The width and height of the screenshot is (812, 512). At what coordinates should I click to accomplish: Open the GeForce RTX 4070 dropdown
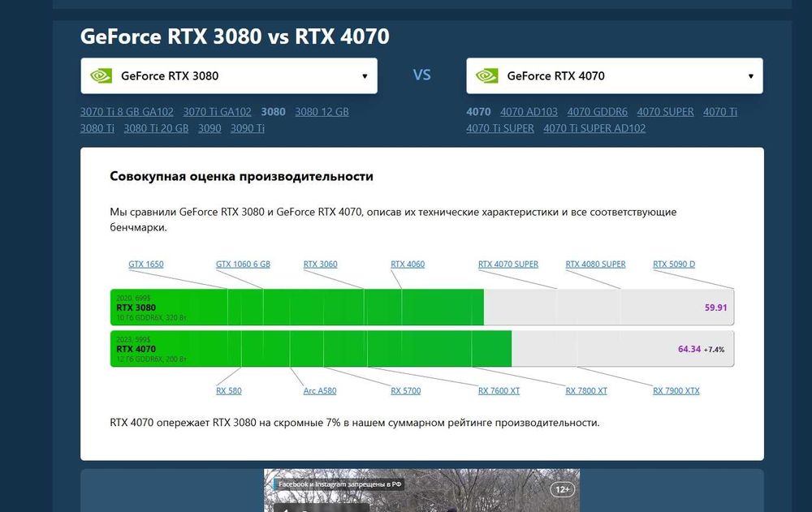[x=614, y=75]
